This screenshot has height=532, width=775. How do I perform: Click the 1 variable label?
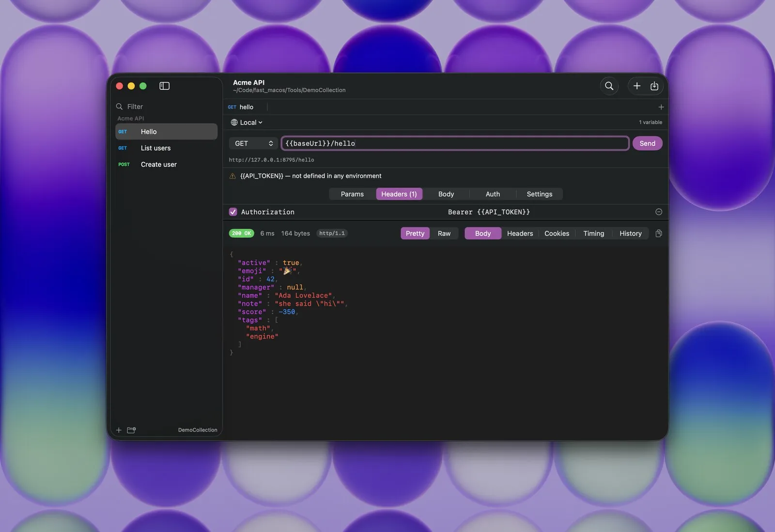click(x=650, y=123)
